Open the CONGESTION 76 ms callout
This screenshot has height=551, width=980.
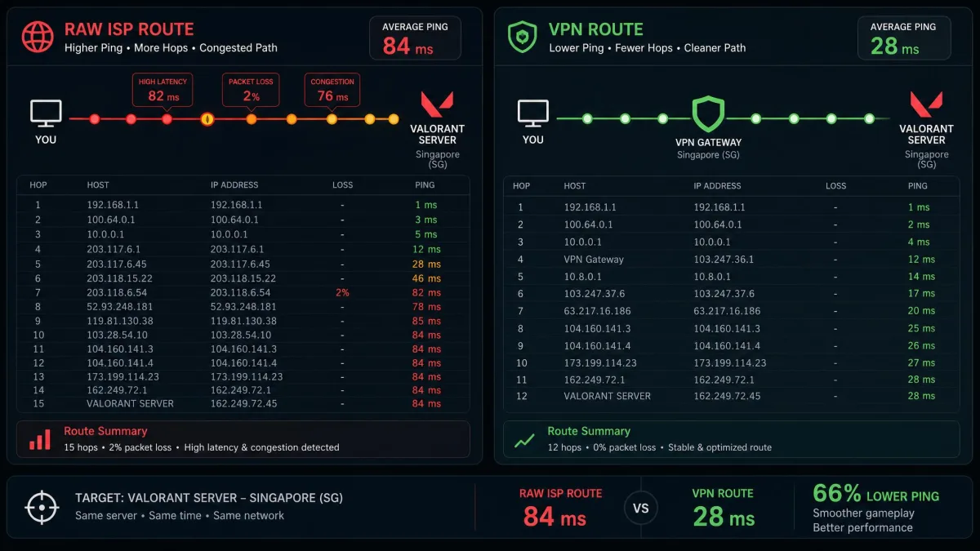pos(332,90)
